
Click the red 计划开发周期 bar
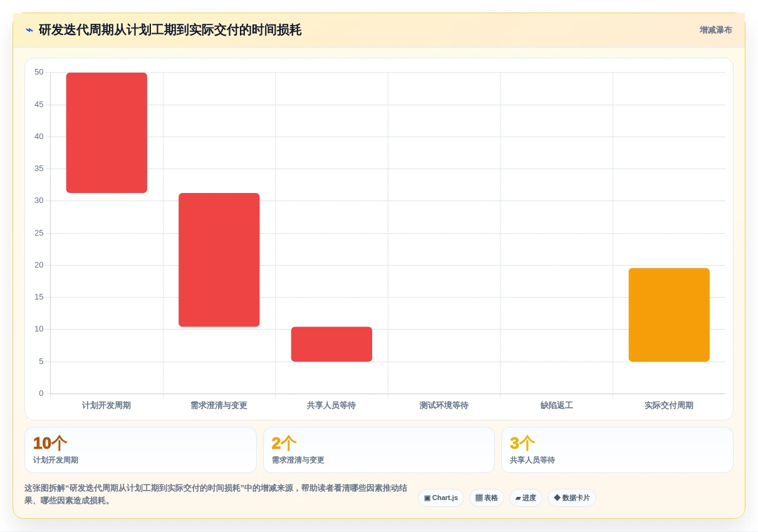[106, 133]
